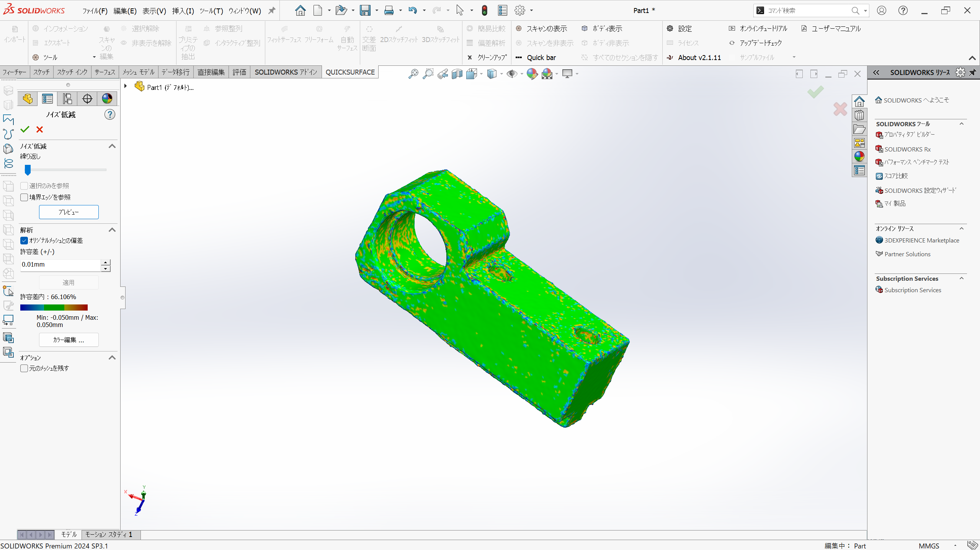Collapse the オンライン リソース section

coord(961,228)
